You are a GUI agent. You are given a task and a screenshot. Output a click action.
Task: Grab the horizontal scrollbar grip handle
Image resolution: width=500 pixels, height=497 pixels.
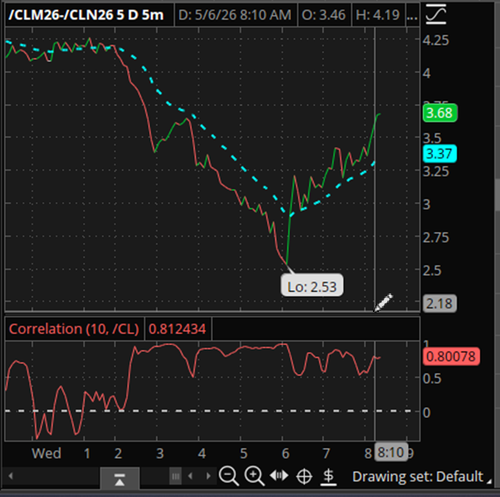click(176, 476)
